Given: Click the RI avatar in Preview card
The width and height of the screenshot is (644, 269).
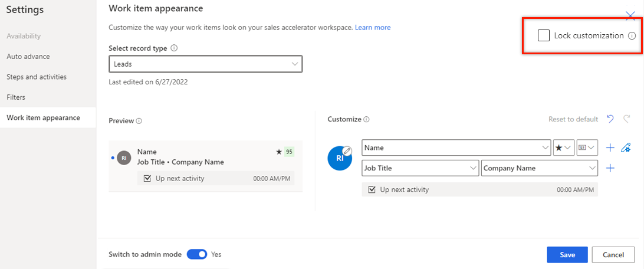Looking at the screenshot, I should coord(123,158).
